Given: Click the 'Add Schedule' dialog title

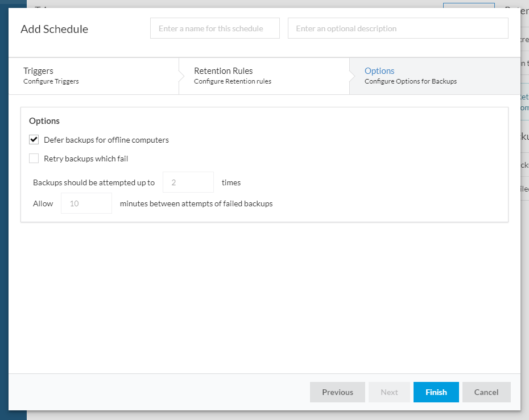Looking at the screenshot, I should [x=54, y=29].
